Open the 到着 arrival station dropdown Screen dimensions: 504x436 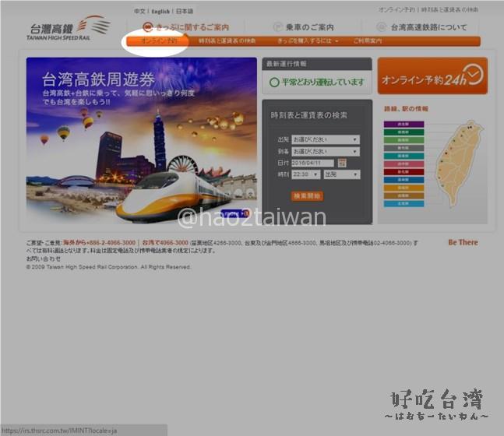click(325, 151)
